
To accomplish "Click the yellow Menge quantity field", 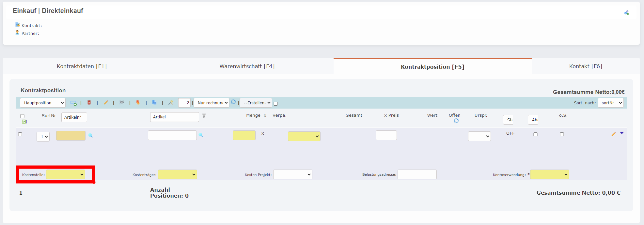I will click(244, 135).
